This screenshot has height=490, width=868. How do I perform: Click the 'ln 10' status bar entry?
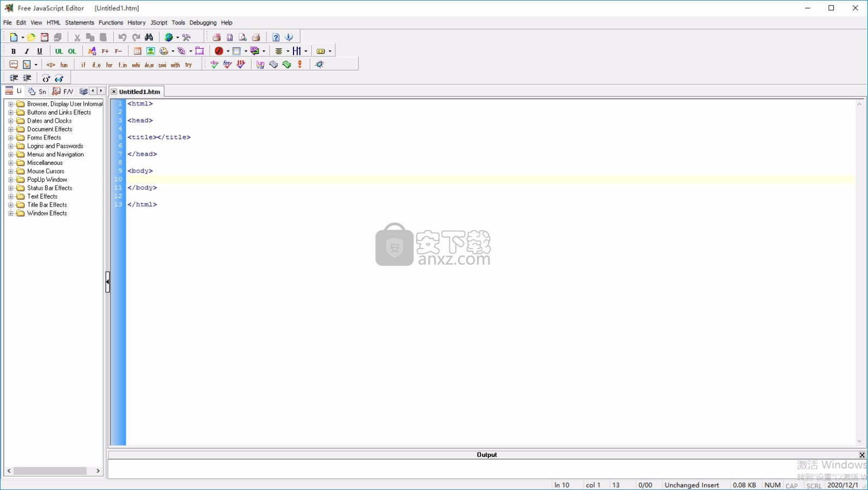click(x=562, y=485)
